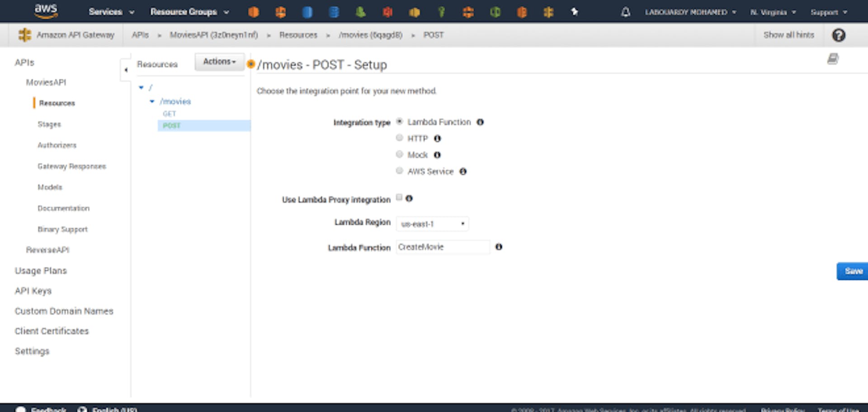Open the Resource Groups dropdown
This screenshot has width=868, height=412.
pos(189,12)
